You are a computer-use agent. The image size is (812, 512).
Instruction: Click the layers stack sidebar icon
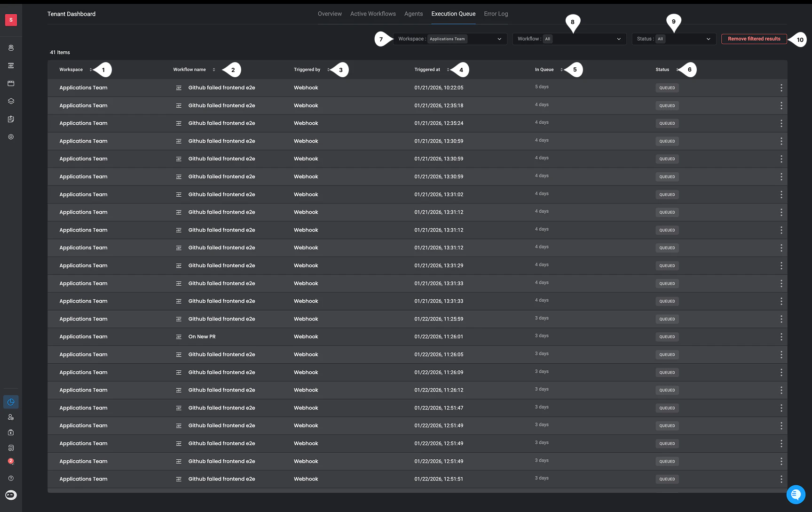(11, 101)
